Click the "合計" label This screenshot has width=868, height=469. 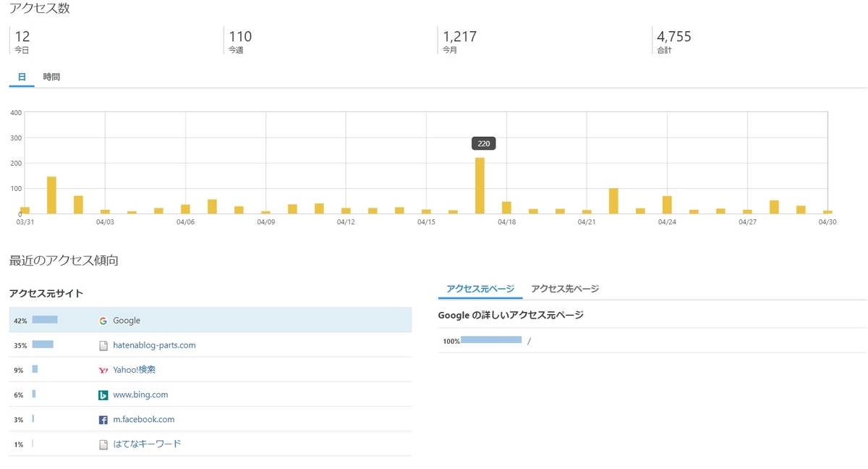(664, 51)
